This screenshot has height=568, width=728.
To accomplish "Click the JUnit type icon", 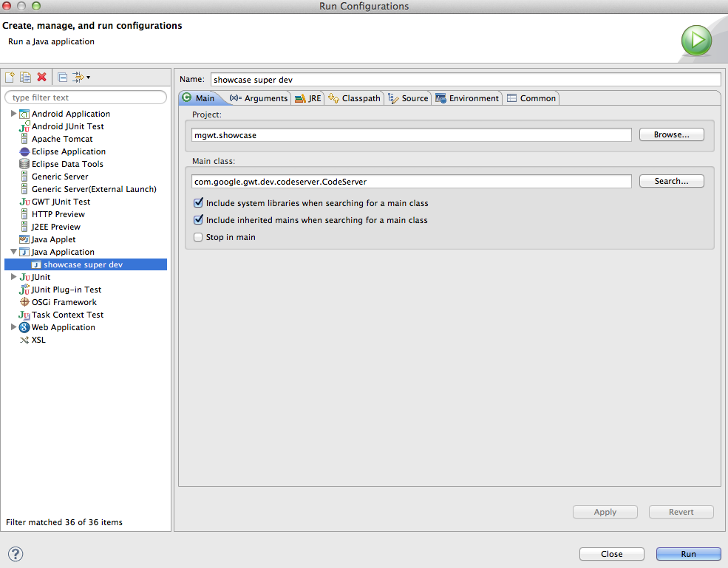I will pos(24,277).
